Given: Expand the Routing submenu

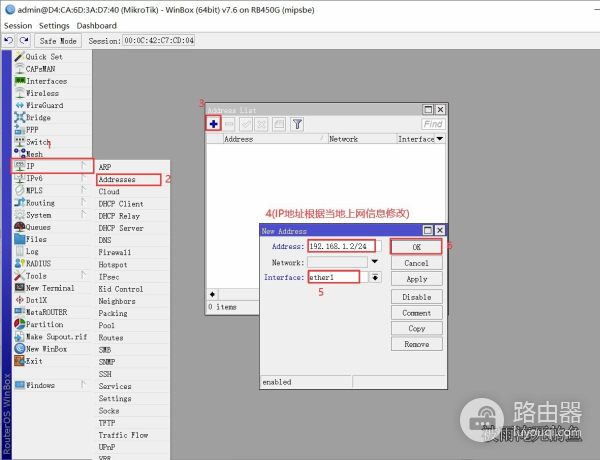Looking at the screenshot, I should pyautogui.click(x=40, y=203).
